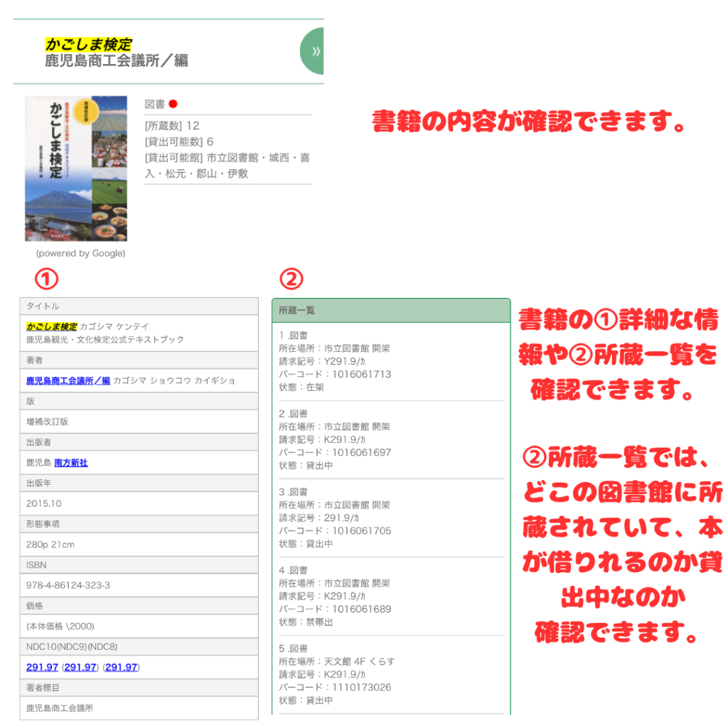Click the circled number 2 marker
This screenshot has width=728, height=728.
click(x=291, y=280)
